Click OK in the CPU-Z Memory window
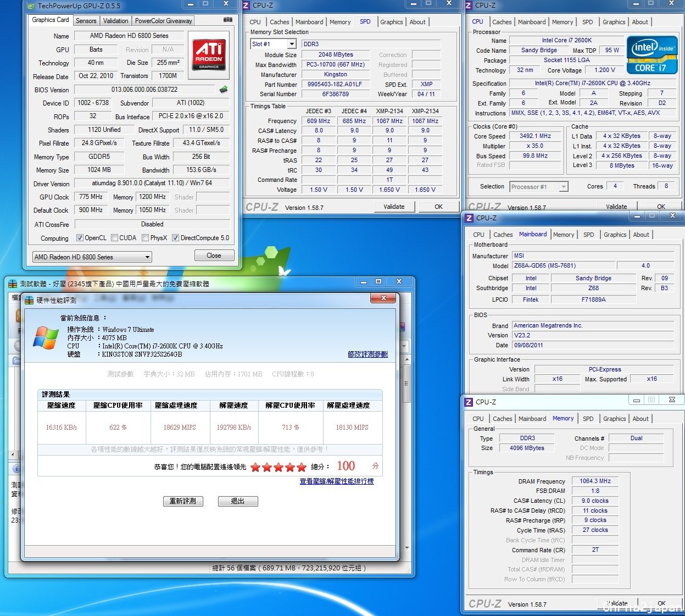Image resolution: width=685 pixels, height=616 pixels. pos(661,603)
